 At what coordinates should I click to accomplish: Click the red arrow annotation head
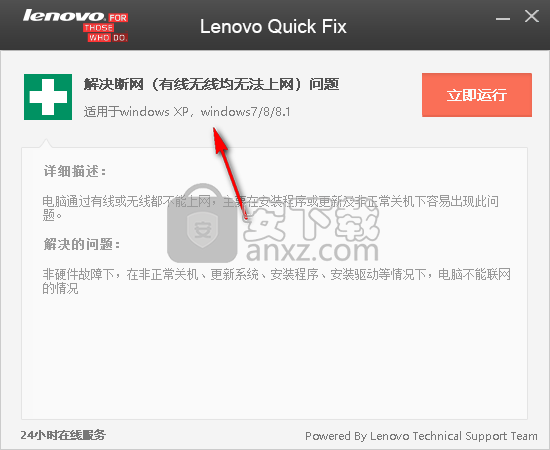[220, 140]
